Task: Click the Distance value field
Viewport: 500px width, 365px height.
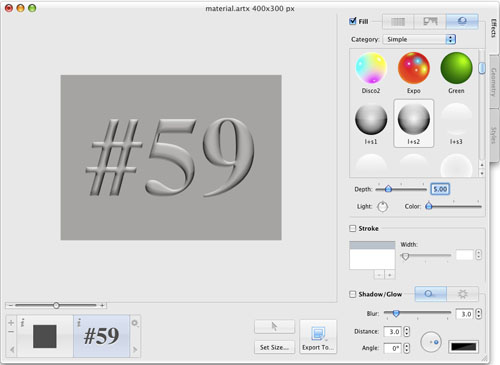Action: tap(393, 331)
